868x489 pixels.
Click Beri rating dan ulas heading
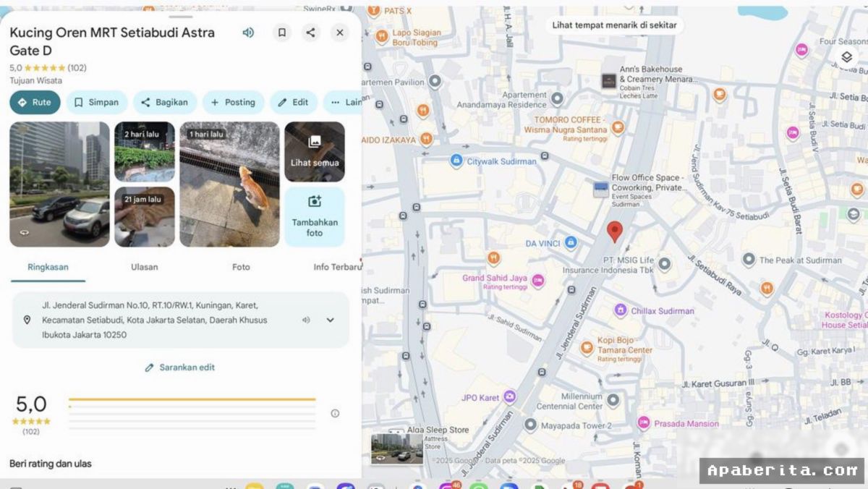[x=51, y=464]
